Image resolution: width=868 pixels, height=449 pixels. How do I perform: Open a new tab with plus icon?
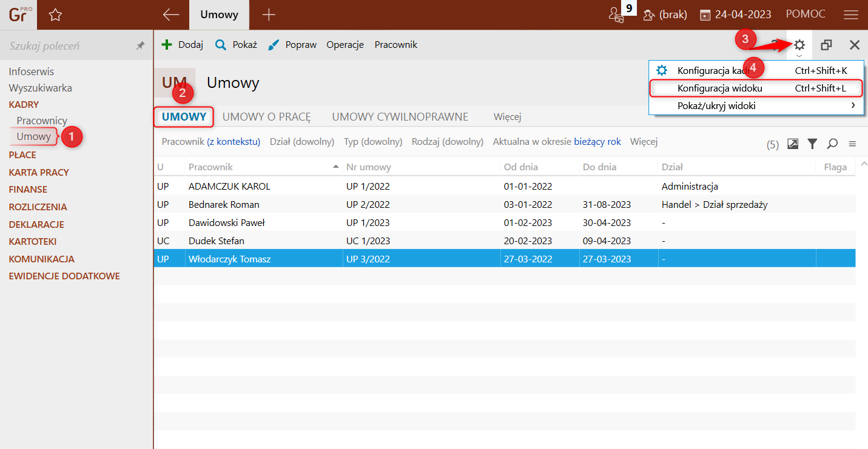tap(268, 15)
